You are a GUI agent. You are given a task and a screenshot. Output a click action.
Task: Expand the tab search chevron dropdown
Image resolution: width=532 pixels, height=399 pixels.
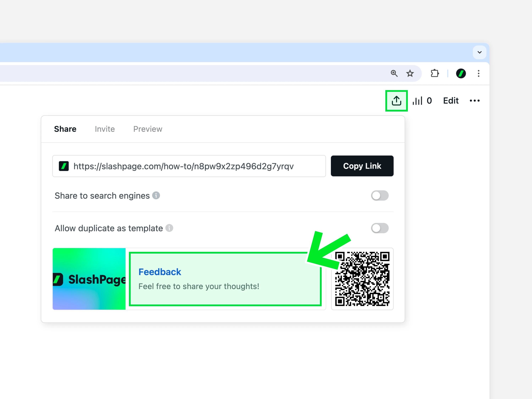479,52
